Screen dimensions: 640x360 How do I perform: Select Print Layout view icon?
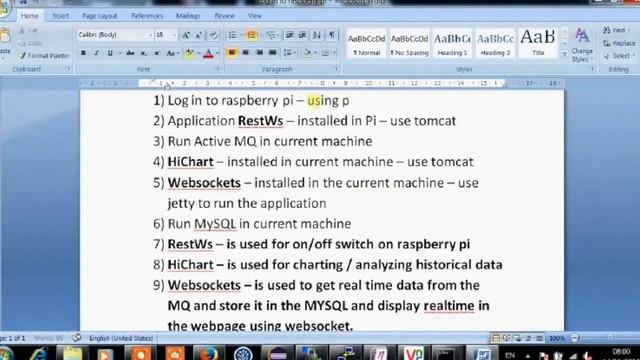496,338
